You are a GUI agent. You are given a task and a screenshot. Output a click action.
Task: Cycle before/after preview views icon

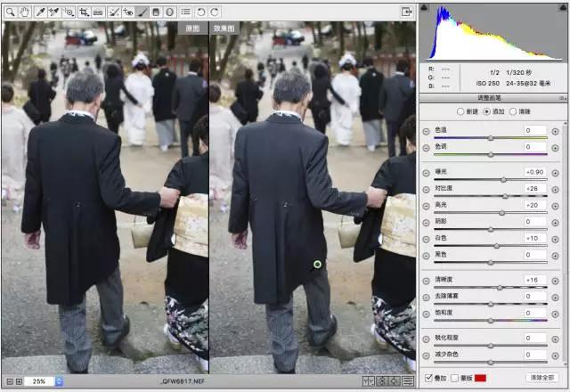369,380
